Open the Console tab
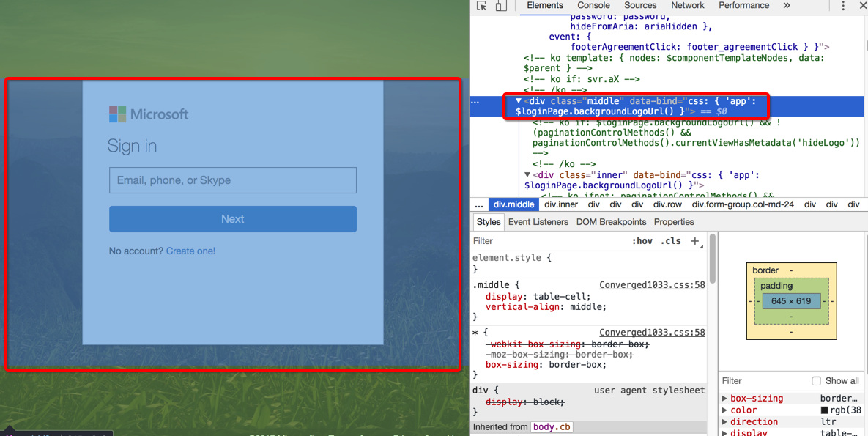 [593, 6]
